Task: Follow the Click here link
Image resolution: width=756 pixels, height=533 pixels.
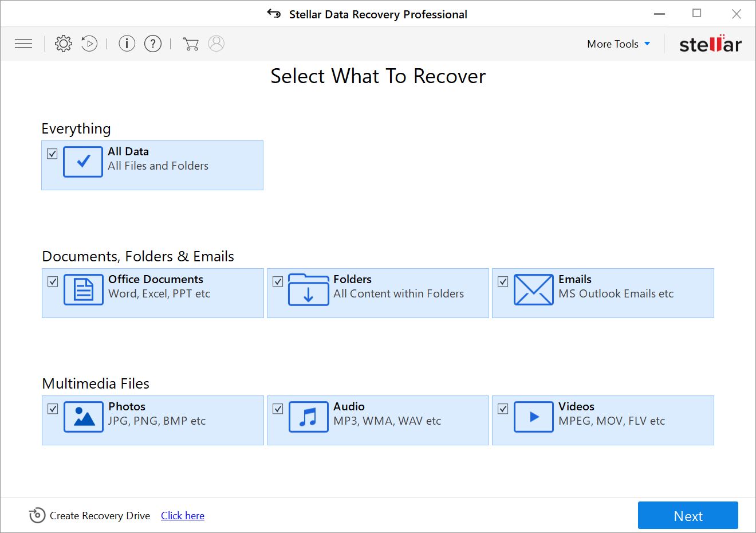Action: coord(183,515)
